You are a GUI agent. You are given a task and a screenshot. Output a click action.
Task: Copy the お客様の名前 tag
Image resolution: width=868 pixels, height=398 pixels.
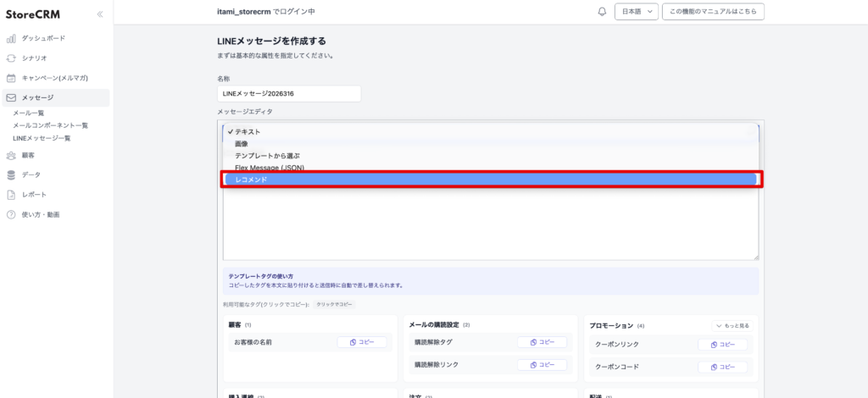coord(362,342)
